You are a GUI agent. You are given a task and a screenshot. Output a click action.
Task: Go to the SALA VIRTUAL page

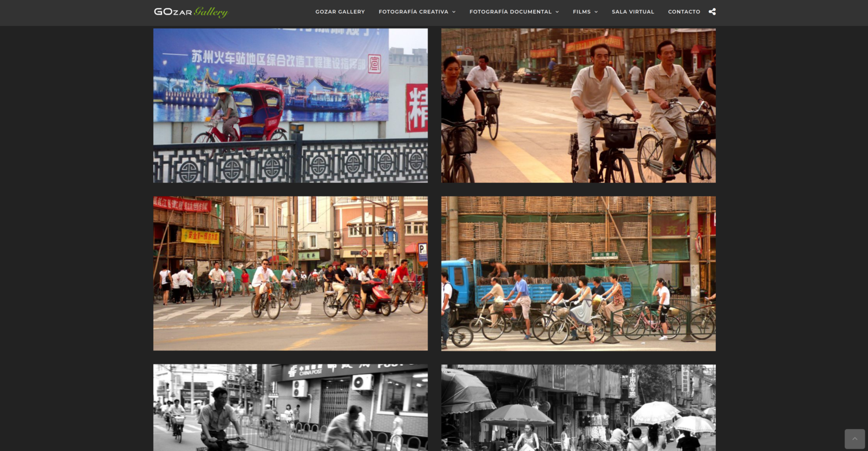click(x=632, y=12)
